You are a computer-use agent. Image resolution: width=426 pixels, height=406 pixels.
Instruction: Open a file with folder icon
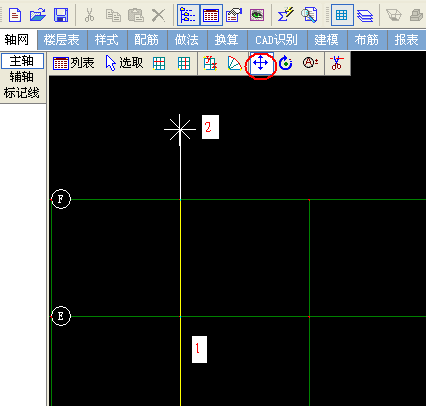coord(38,15)
